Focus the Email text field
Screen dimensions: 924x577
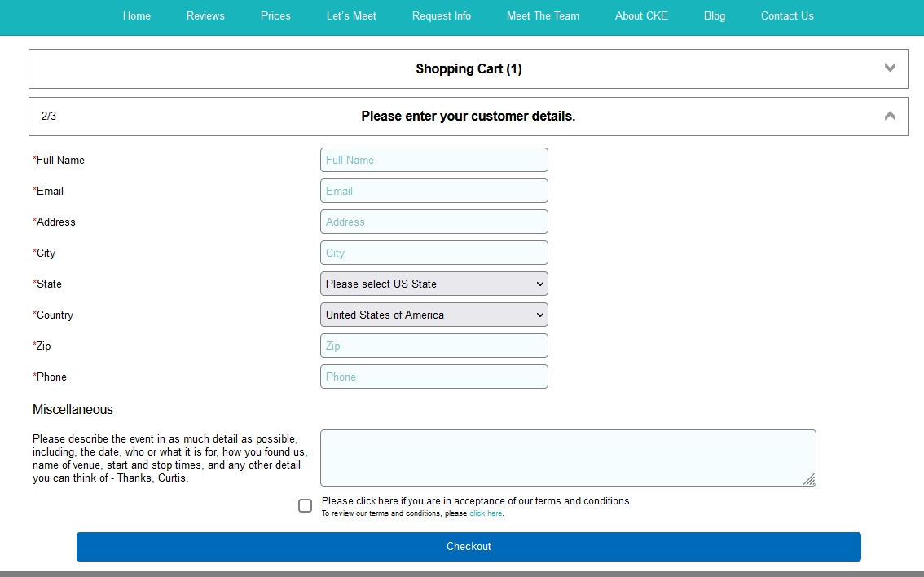[x=433, y=191]
